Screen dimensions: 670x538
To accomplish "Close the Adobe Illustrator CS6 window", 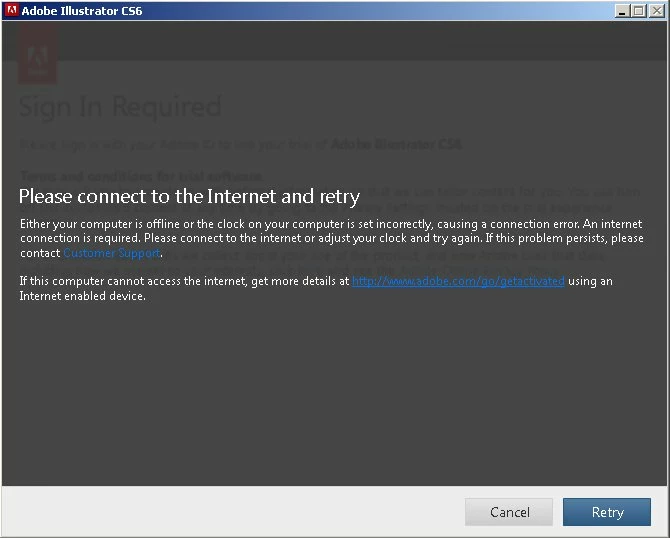I will [x=656, y=11].
